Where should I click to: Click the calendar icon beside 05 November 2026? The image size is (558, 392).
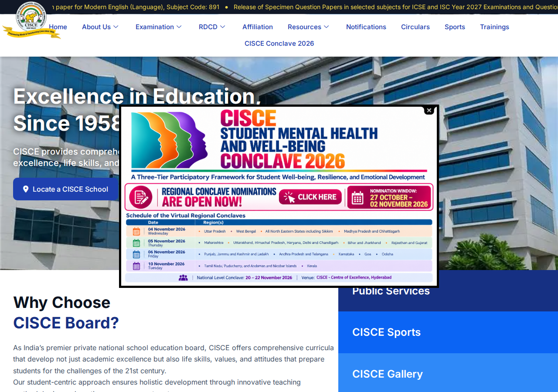(136, 243)
